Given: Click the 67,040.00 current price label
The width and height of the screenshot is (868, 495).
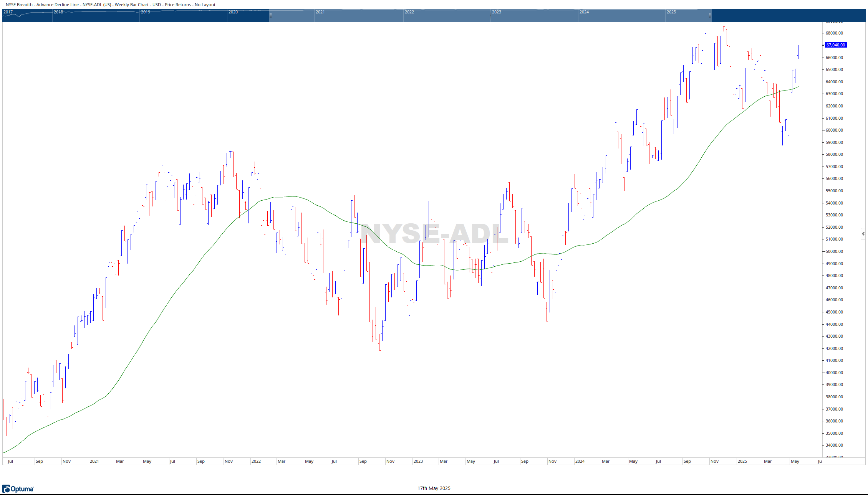Looking at the screenshot, I should [836, 45].
